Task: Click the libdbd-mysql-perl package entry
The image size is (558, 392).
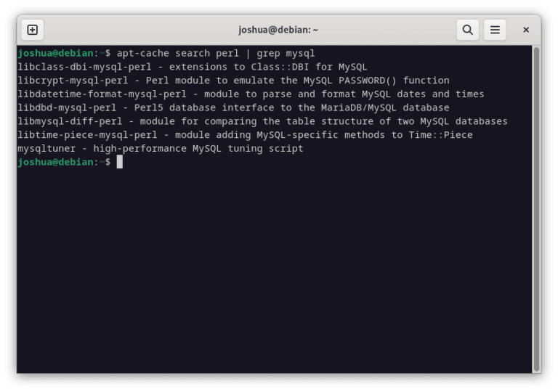Action: pos(67,107)
